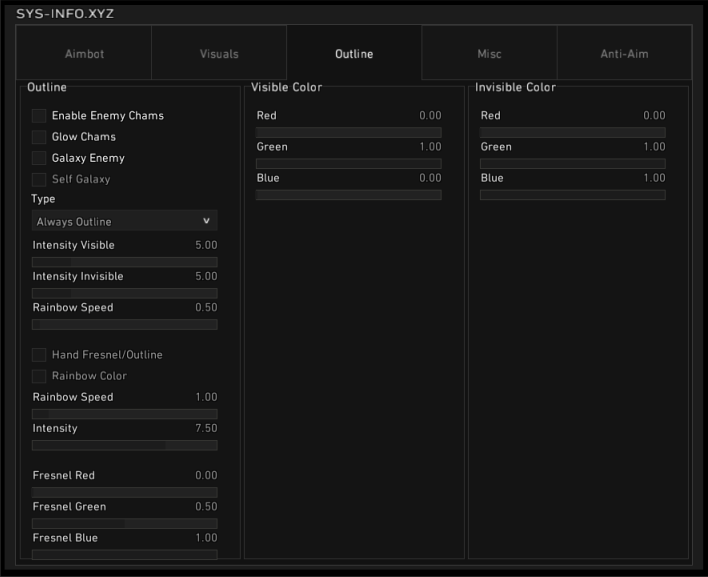Open the Always Outline type dropdown
708x577 pixels.
coord(124,221)
